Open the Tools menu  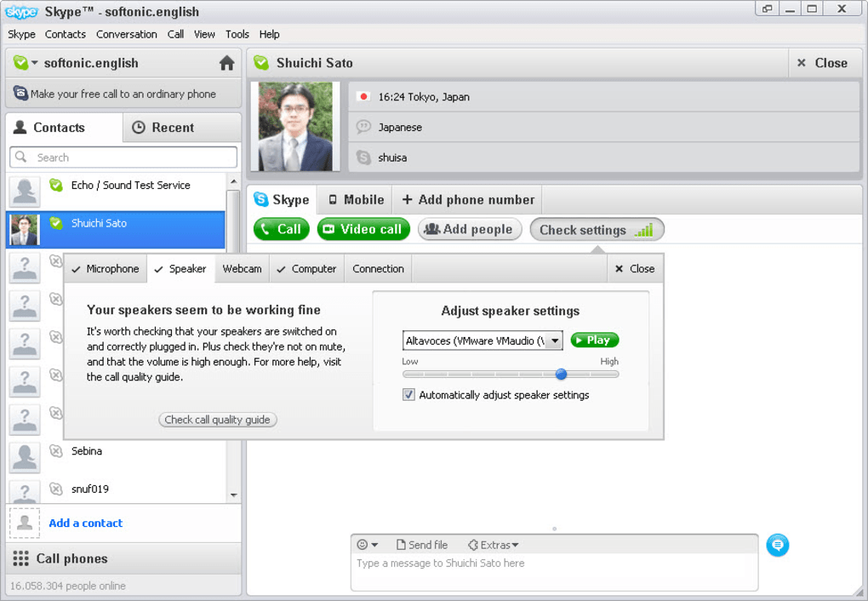[237, 34]
